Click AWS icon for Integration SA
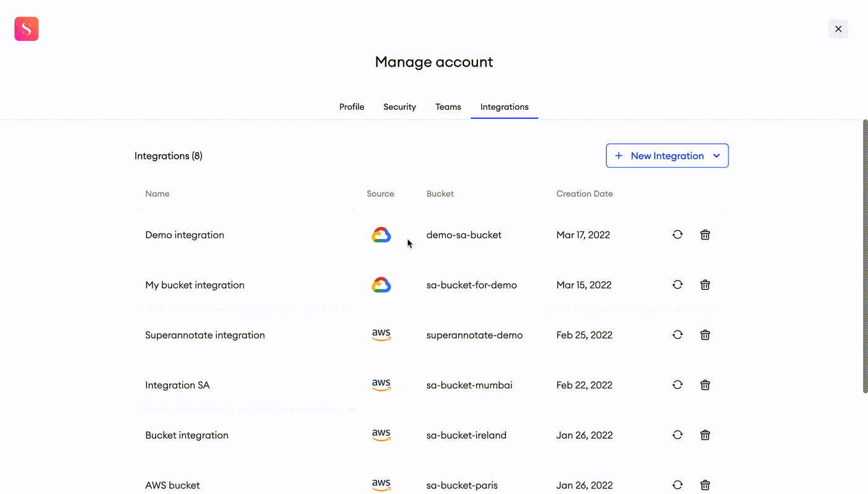The image size is (868, 494). 381,385
